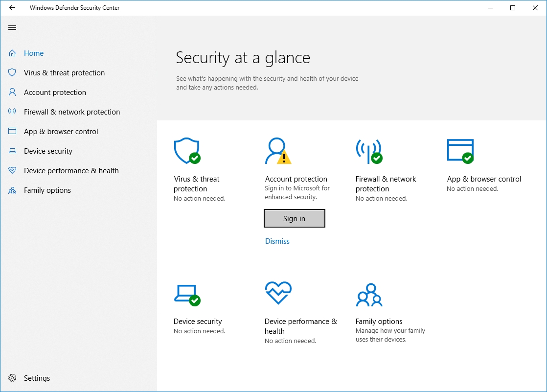547x392 pixels.
Task: Open the Device performance & health heart tile icon
Action: point(278,293)
